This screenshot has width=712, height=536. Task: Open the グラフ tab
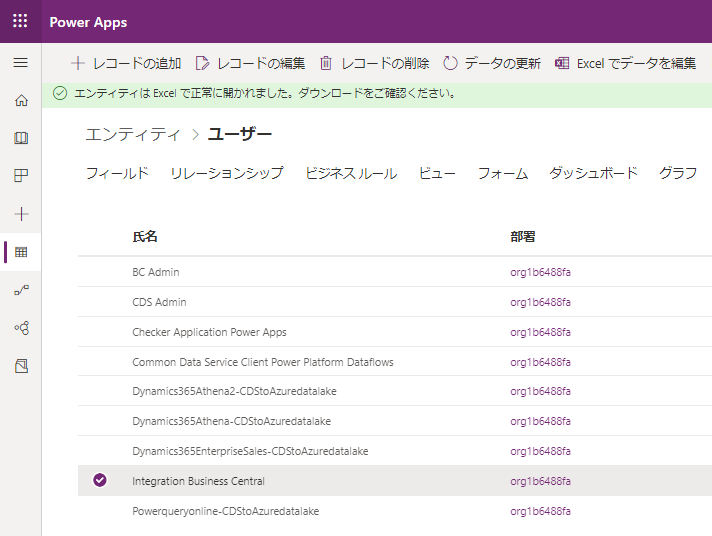coord(678,173)
